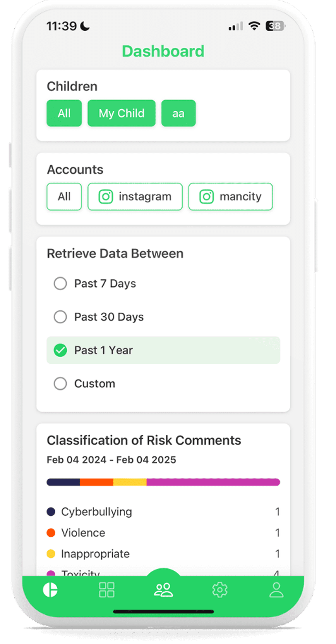Tap the Instagram logo on mancity account chip
The height and width of the screenshot is (644, 336).
point(206,197)
